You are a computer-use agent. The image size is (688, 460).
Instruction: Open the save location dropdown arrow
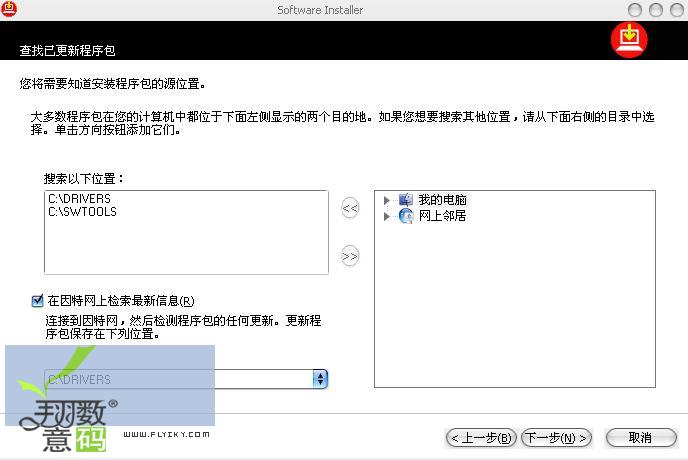pyautogui.click(x=320, y=379)
